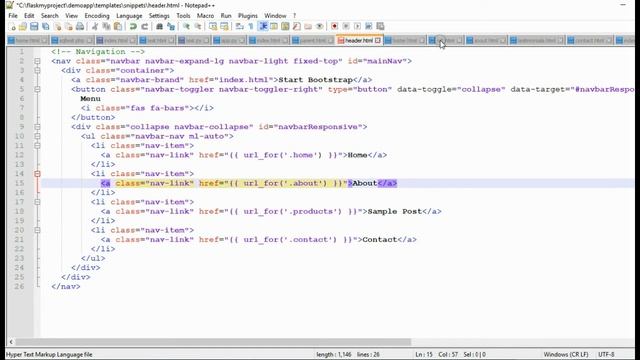Collapse navbar-collapse div fold on line 9

(37, 127)
